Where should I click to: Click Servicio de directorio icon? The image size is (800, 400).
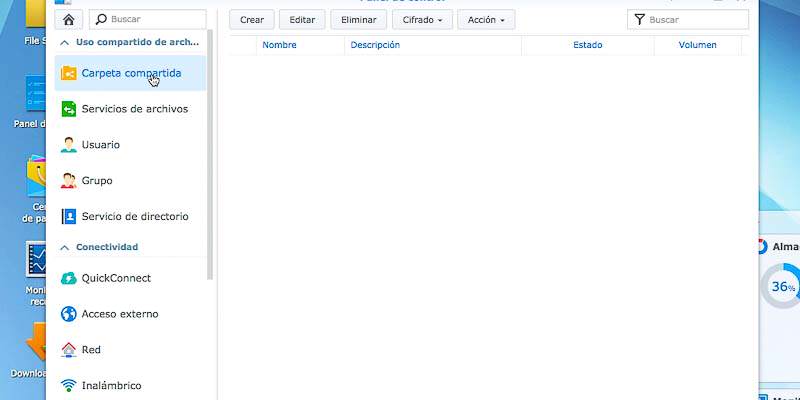coord(68,216)
